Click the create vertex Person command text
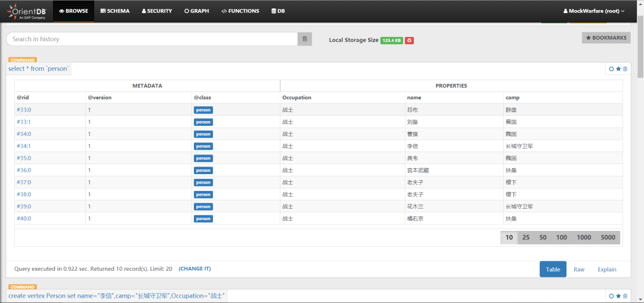 (117, 296)
